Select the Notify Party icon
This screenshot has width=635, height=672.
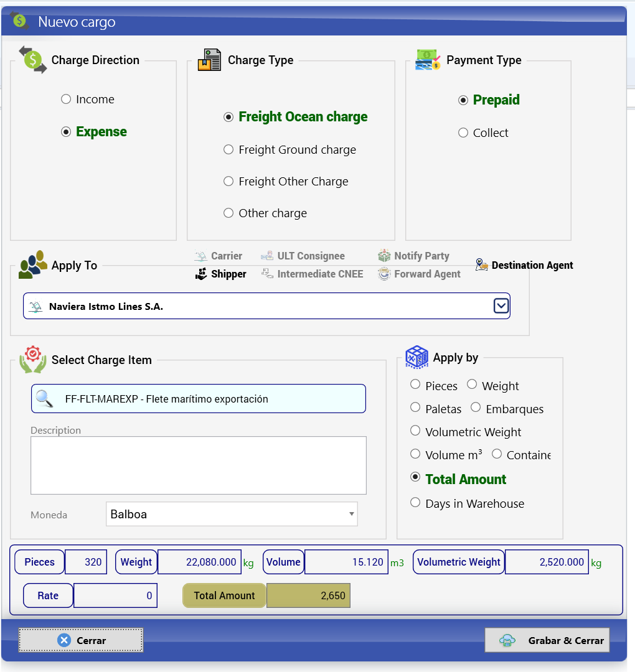tap(384, 256)
